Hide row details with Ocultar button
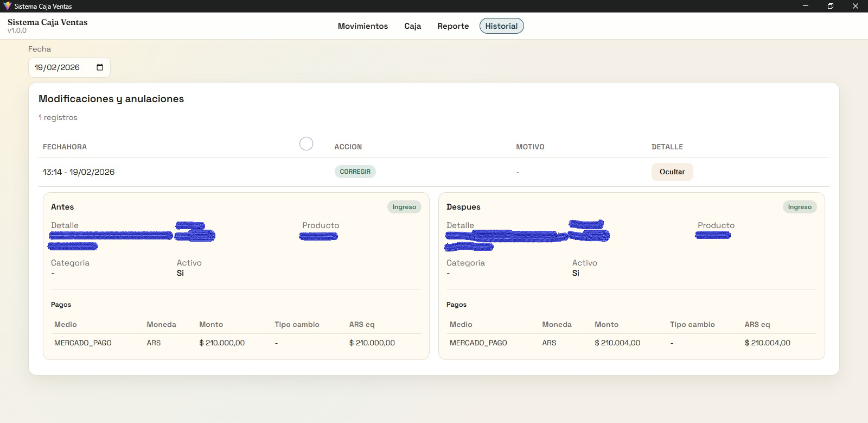This screenshot has height=423, width=868. (x=672, y=172)
